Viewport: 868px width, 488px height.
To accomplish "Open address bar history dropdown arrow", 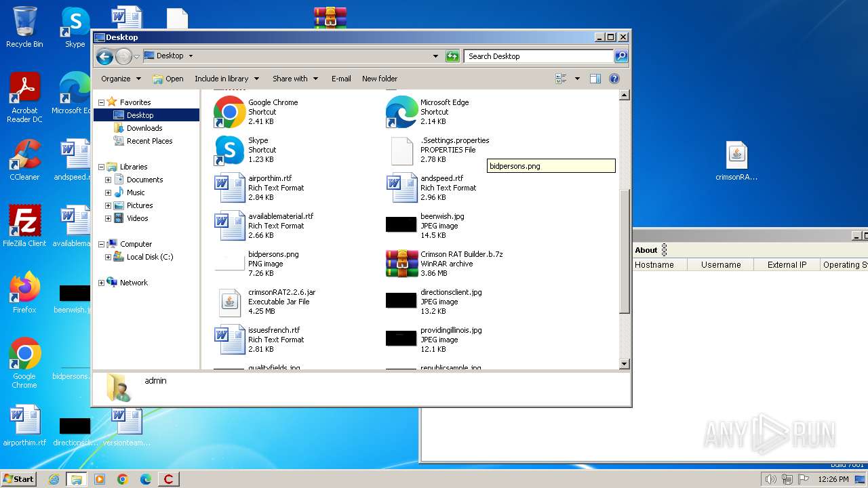I will coord(435,56).
